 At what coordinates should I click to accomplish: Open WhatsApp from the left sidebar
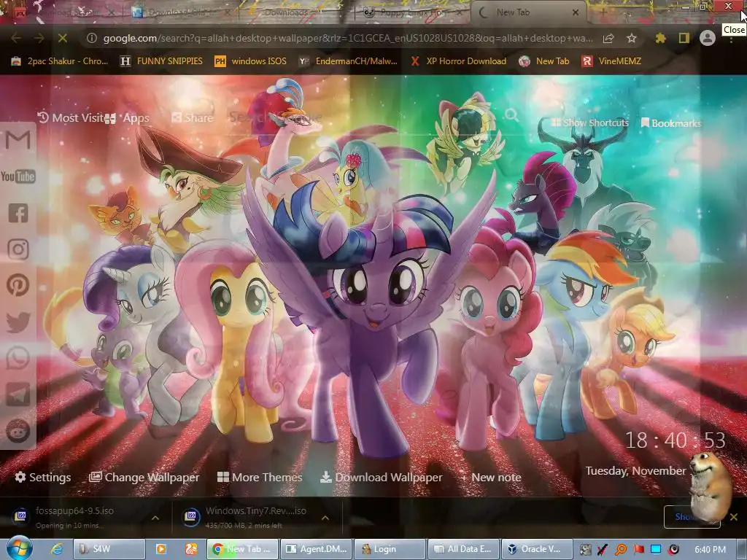pyautogui.click(x=18, y=358)
